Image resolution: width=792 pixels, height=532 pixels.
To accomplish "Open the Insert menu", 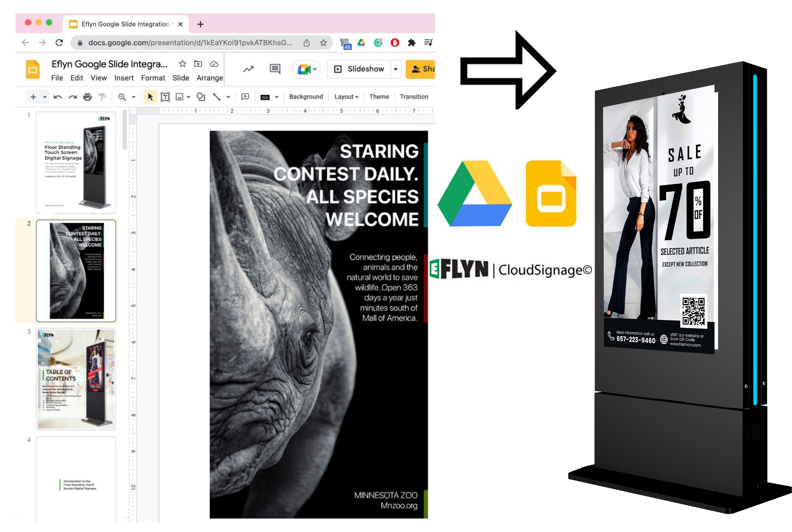I will click(124, 78).
